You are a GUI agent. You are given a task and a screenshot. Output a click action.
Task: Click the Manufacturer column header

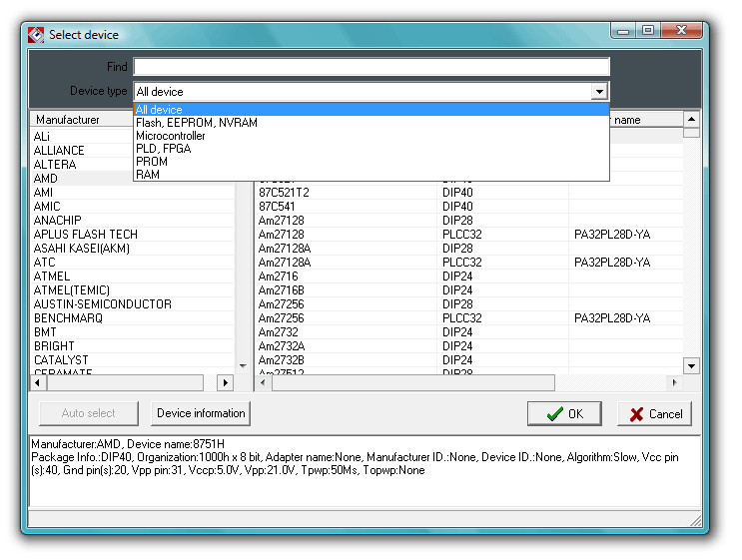pyautogui.click(x=82, y=120)
